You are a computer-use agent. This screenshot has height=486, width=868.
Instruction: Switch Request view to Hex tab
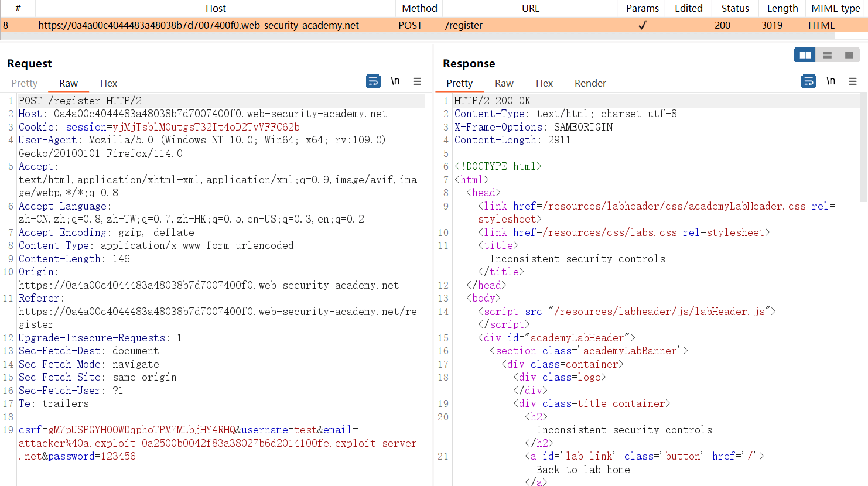(x=108, y=83)
